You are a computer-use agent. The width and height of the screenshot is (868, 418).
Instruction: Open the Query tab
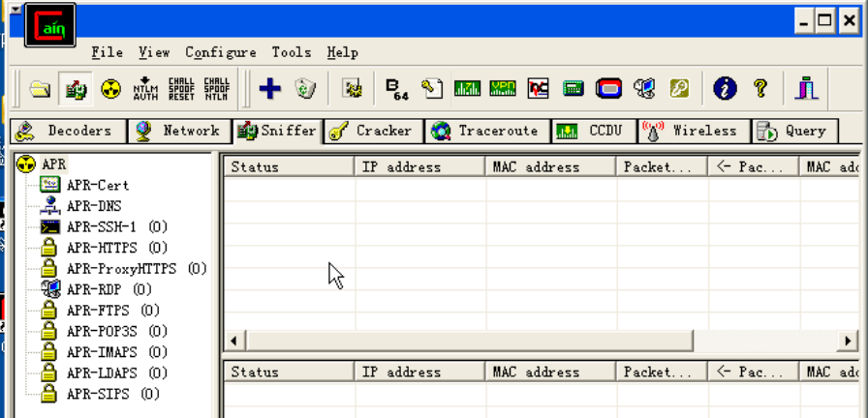click(794, 132)
